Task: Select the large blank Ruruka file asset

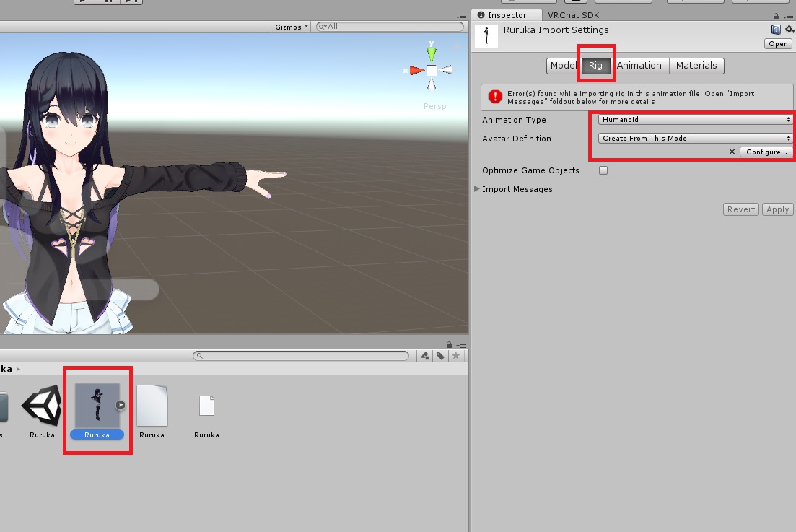Action: tap(152, 406)
